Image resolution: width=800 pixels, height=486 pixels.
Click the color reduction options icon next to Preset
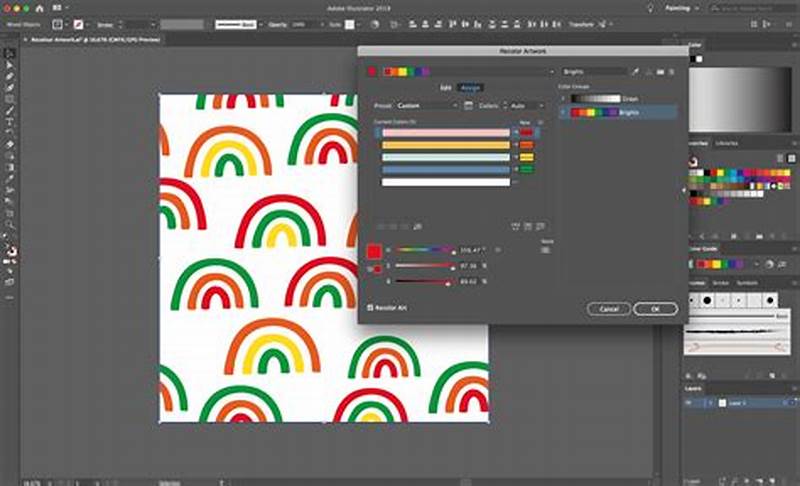point(468,106)
